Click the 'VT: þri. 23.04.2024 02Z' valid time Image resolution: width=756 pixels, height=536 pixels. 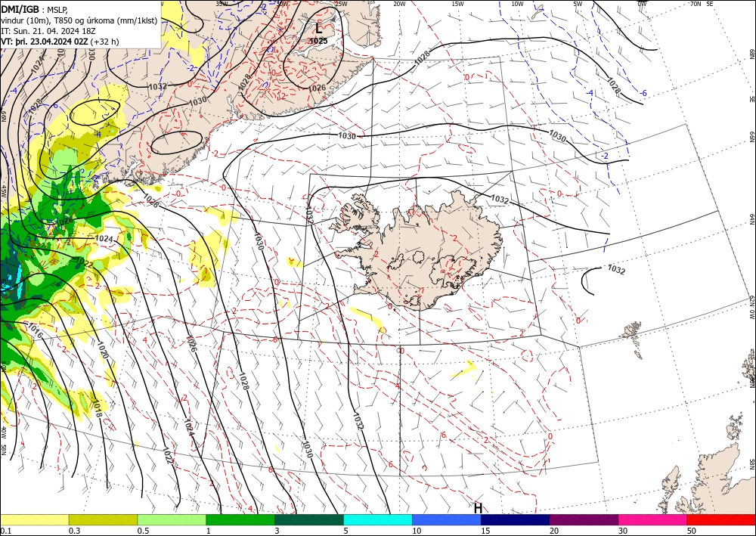click(x=45, y=42)
